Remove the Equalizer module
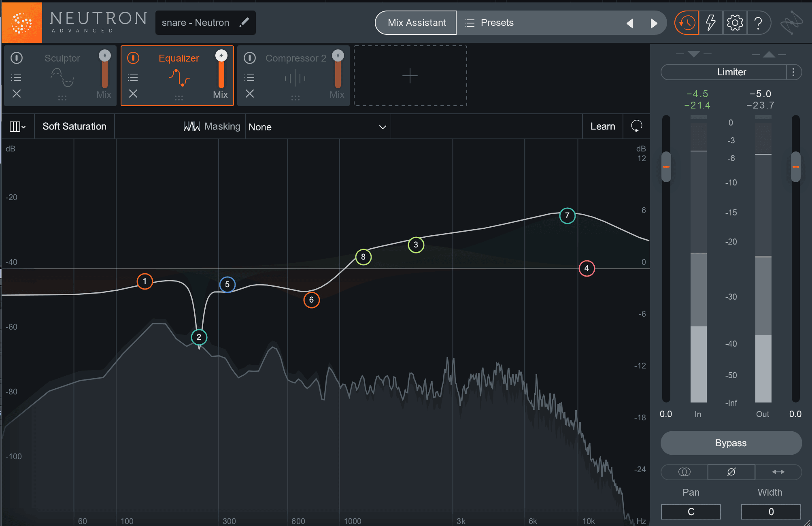 coord(133,94)
